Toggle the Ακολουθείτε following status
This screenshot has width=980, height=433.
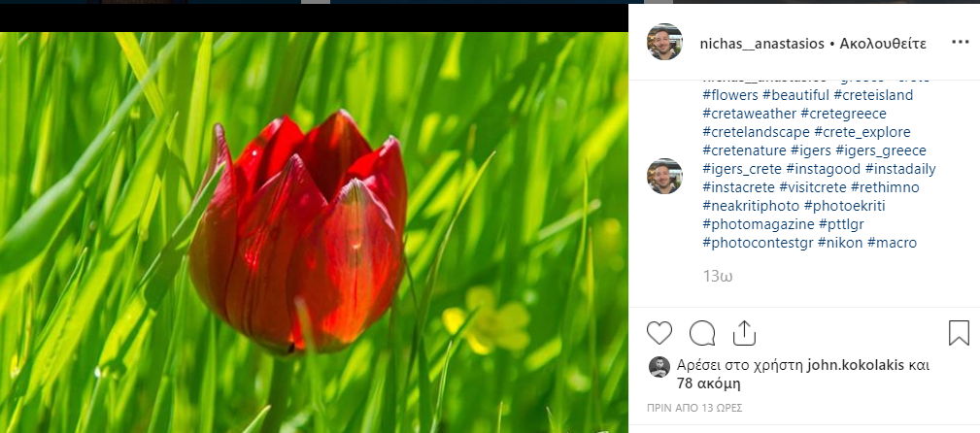coord(883,44)
